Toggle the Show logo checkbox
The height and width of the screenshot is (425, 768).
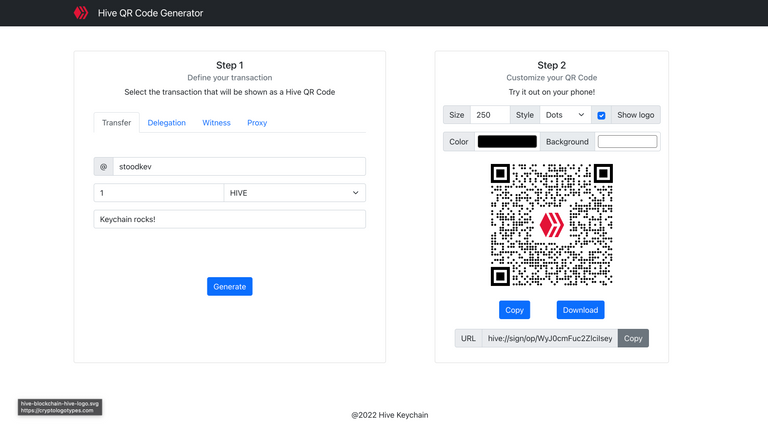coord(601,116)
